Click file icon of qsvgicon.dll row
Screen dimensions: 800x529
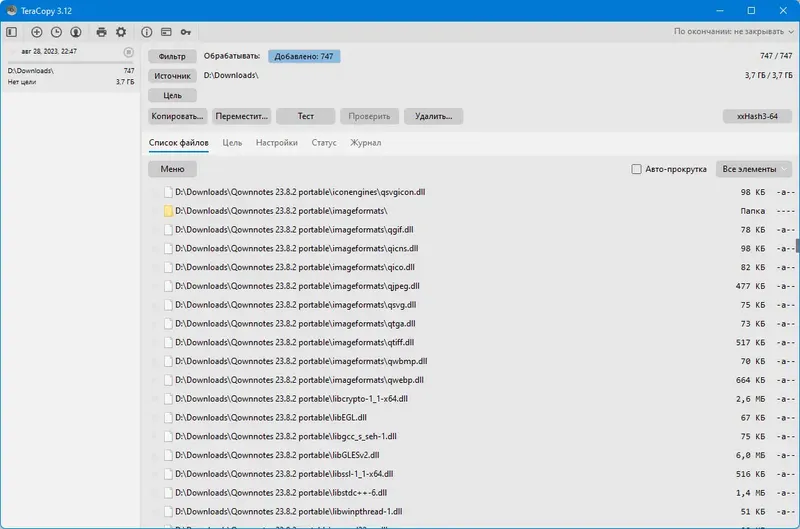pos(168,192)
